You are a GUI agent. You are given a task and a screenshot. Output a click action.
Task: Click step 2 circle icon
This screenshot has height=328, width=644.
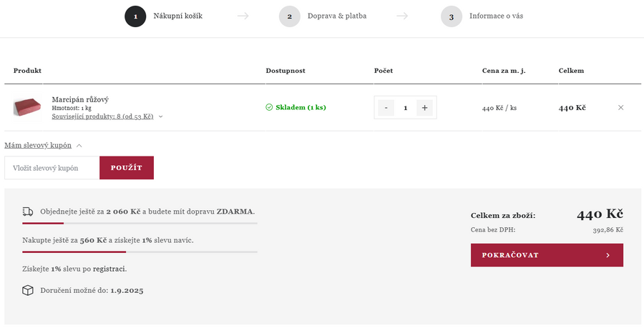(x=289, y=16)
